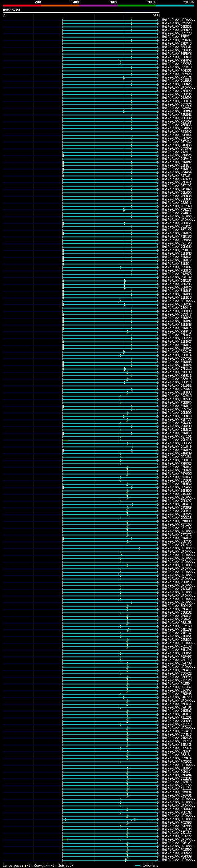Select the label UniRef100_B5B036
197x868 pixels.
[177, 50]
